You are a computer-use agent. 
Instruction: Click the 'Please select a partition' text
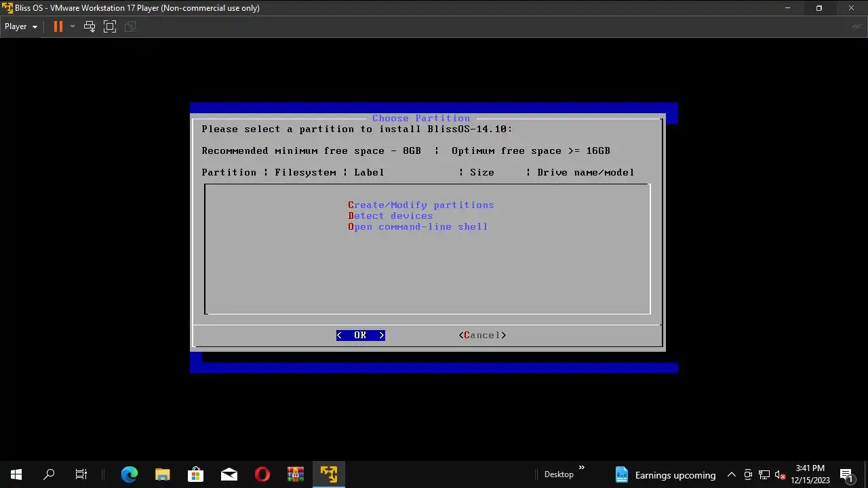[x=357, y=129]
